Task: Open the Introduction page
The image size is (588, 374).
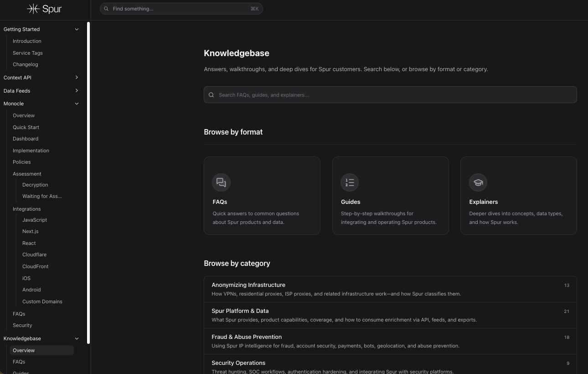Action: 27,41
